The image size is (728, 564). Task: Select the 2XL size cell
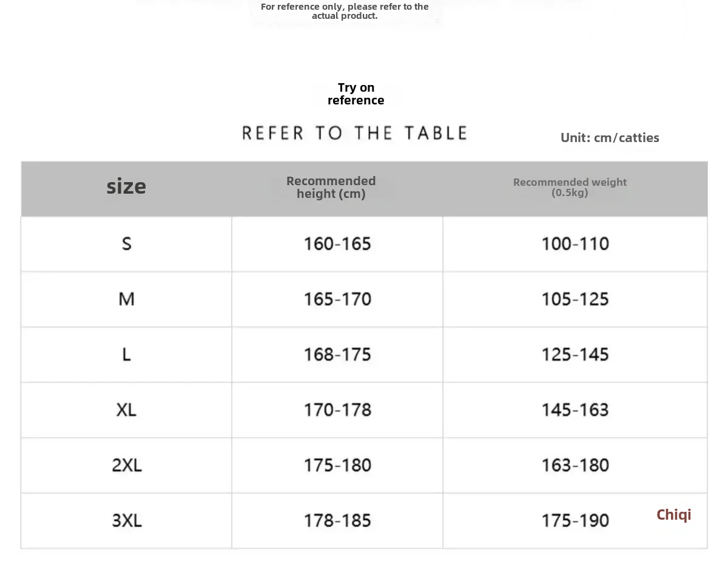126,466
